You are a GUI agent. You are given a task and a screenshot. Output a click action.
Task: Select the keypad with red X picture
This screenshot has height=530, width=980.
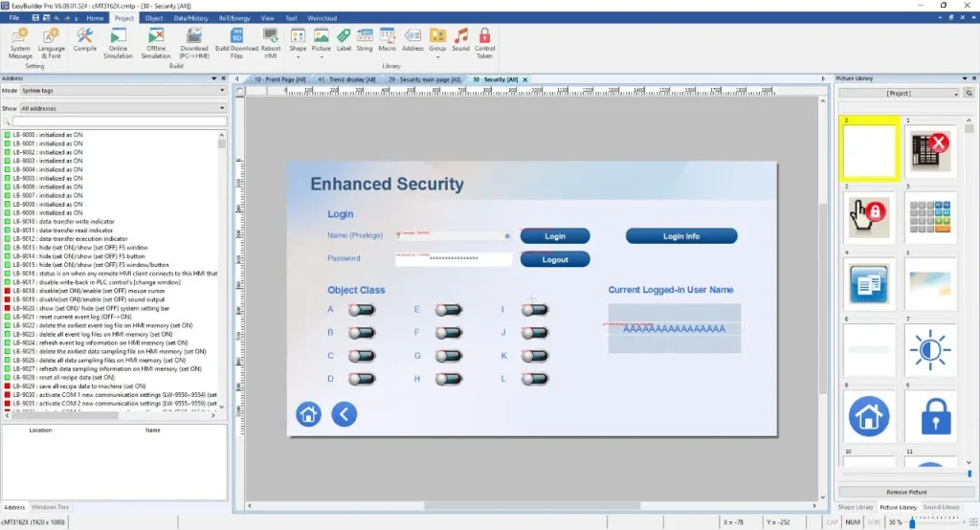coord(930,150)
